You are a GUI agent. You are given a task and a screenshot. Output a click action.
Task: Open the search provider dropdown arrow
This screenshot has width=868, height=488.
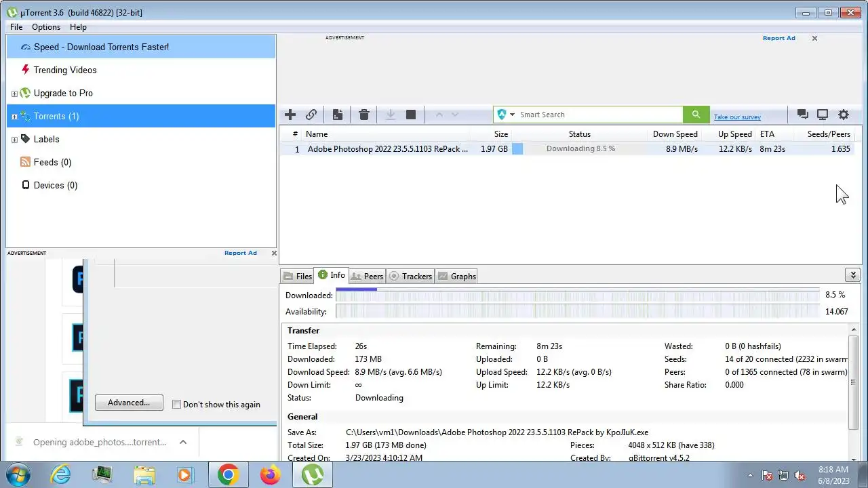click(x=513, y=115)
